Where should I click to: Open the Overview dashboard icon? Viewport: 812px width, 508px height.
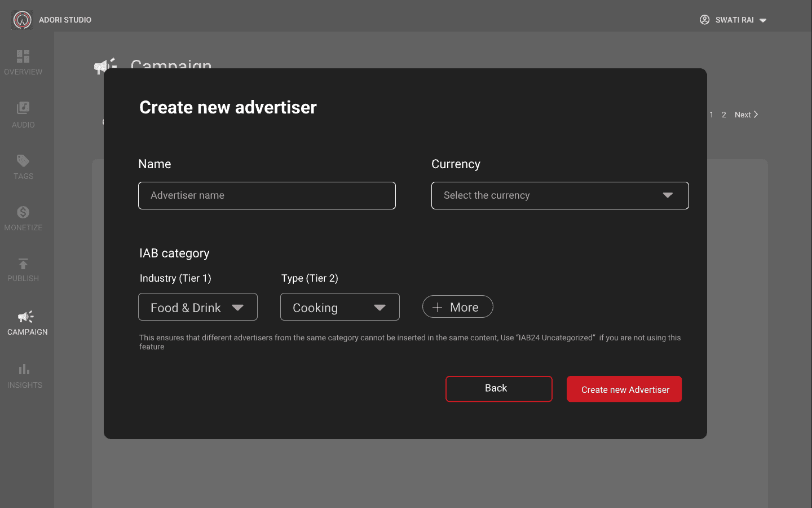(23, 56)
